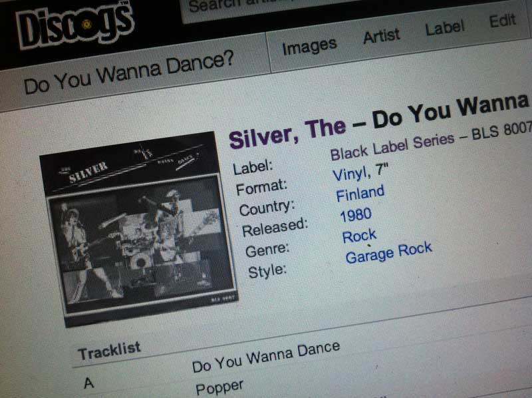Click the 7" format link
The image size is (532, 398).
(x=381, y=170)
